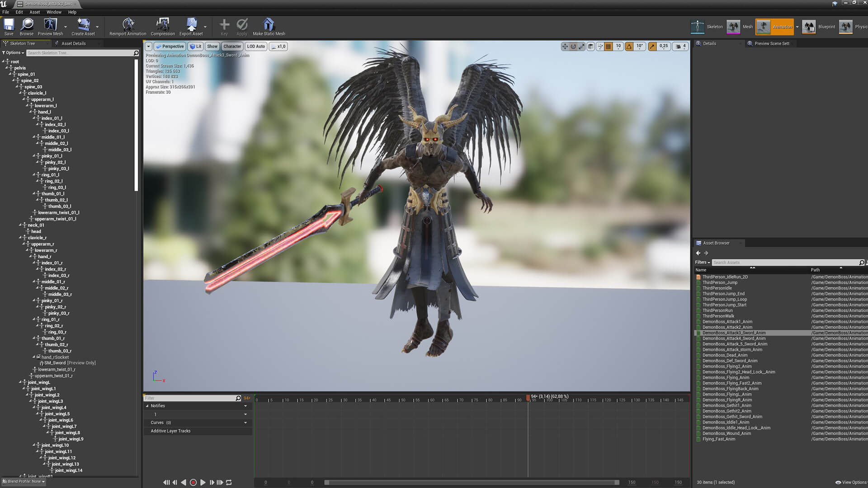Click the Reimport Animation toolbar icon
Viewport: 868px width, 488px height.
click(x=128, y=24)
